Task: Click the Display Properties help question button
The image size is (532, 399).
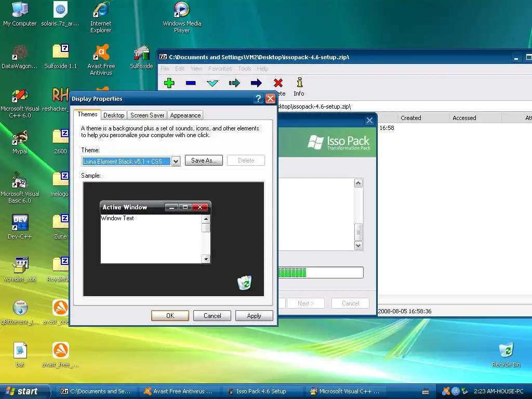Action: click(258, 98)
